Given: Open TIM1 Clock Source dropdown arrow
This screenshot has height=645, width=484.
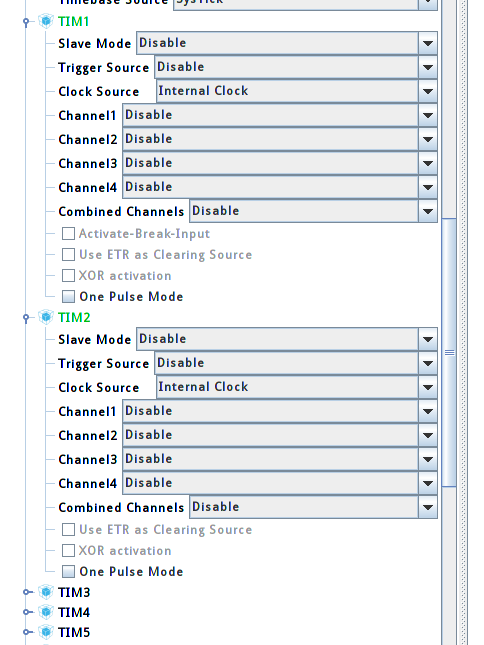Looking at the screenshot, I should pos(428,91).
